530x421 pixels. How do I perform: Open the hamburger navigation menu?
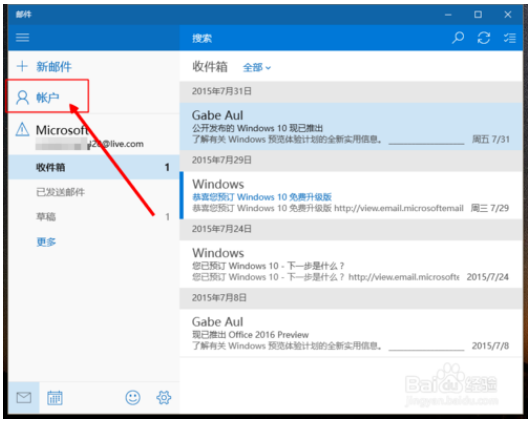(23, 38)
